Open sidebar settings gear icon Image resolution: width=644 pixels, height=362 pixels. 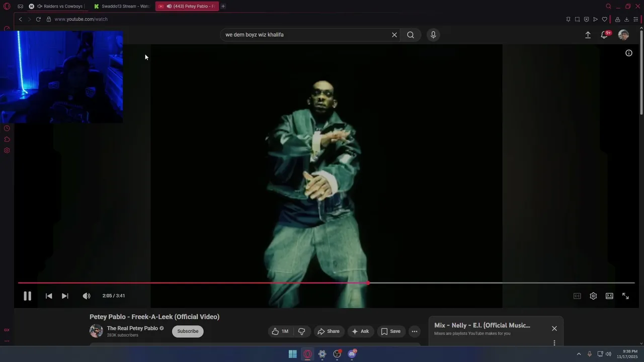(x=7, y=150)
